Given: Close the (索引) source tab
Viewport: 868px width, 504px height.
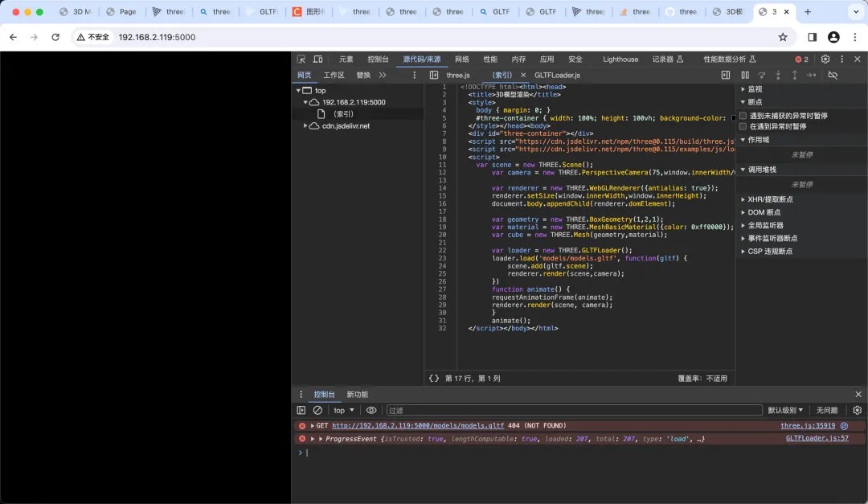Looking at the screenshot, I should pos(523,75).
